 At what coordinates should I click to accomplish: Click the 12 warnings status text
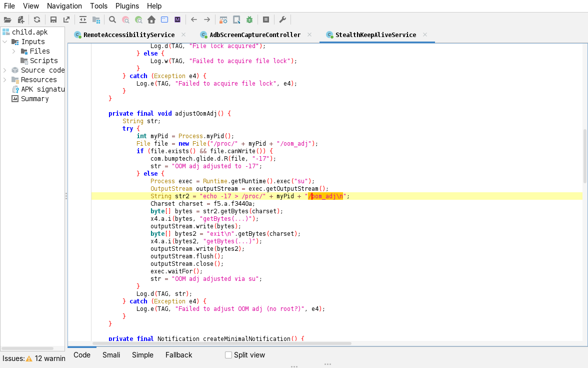pyautogui.click(x=50, y=358)
